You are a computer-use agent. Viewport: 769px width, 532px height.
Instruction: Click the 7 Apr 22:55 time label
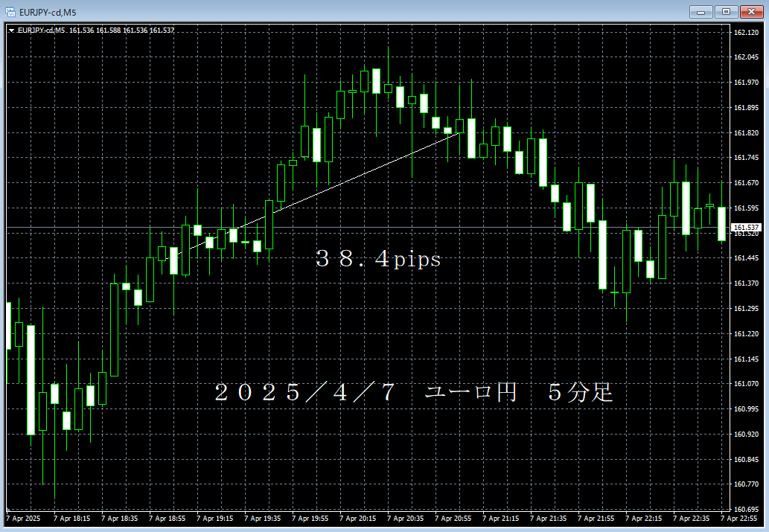(738, 519)
